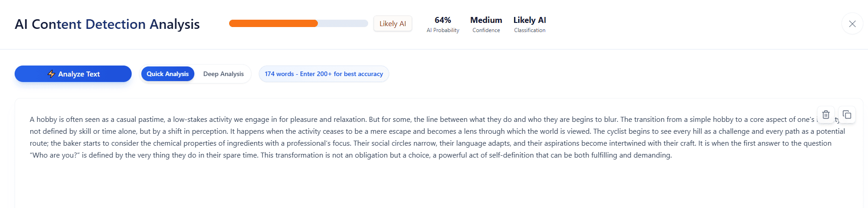The height and width of the screenshot is (208, 868).
Task: Place cursor at start of 'A hobby' text
Action: tap(30, 120)
